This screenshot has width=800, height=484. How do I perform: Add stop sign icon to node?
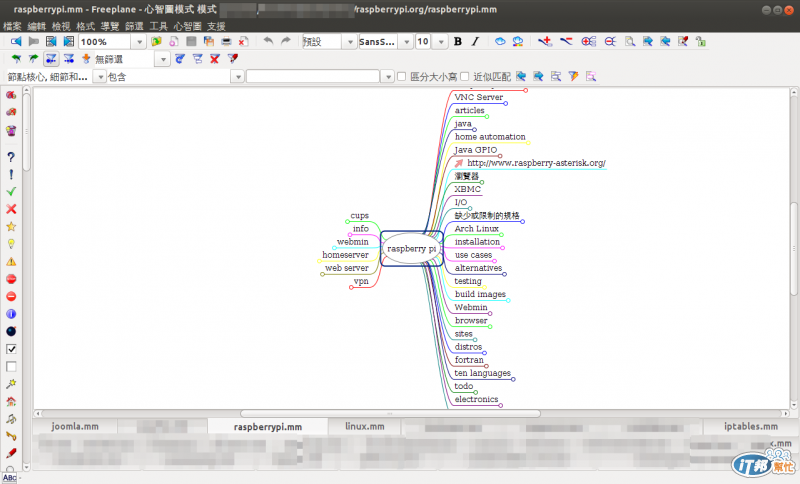(11, 279)
